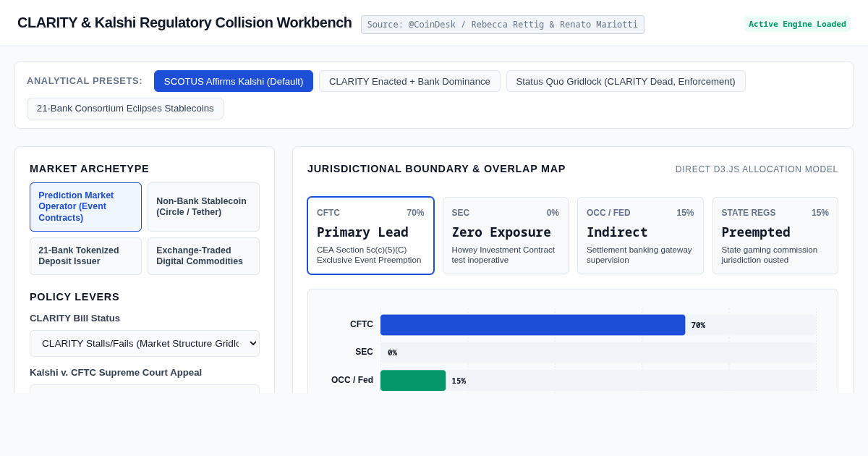
Task: Choose 21-Bank Tokenized Deposit Issuer archetype
Action: (x=85, y=256)
